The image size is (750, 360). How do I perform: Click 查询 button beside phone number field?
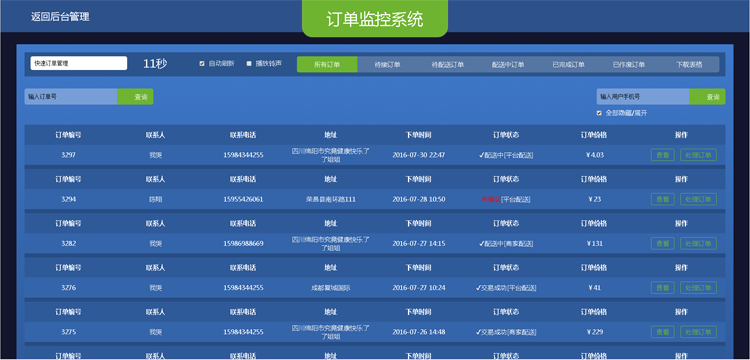(x=707, y=97)
